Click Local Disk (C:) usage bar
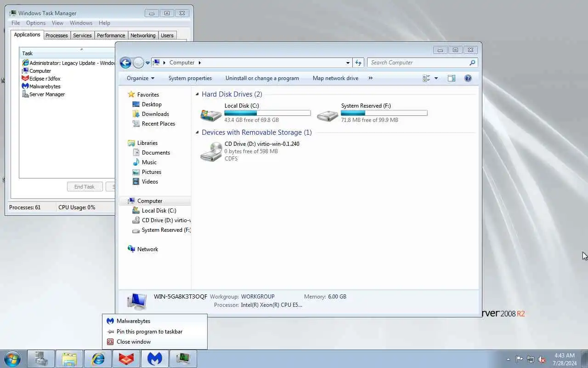This screenshot has height=368, width=588. click(x=267, y=113)
